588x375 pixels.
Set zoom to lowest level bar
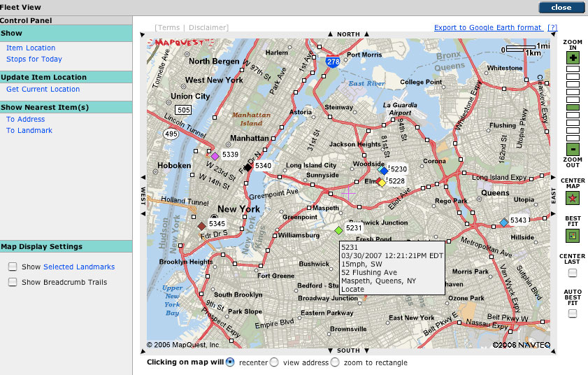(x=573, y=138)
